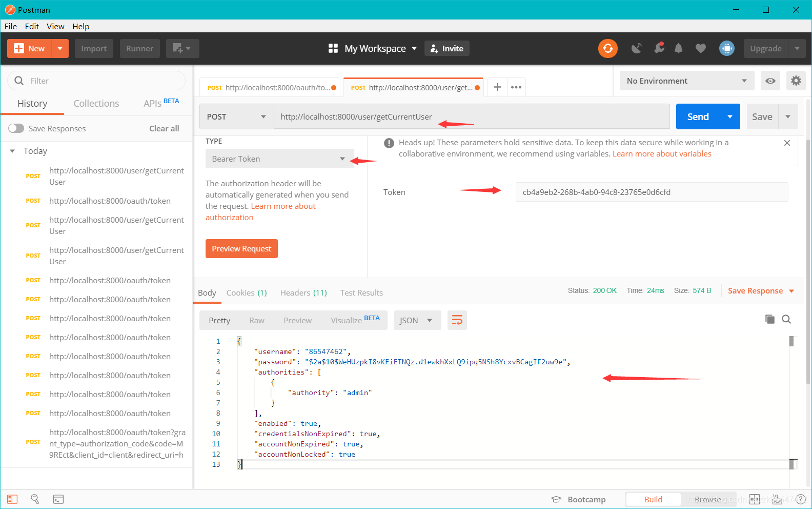Open the help question mark icon

[801, 499]
